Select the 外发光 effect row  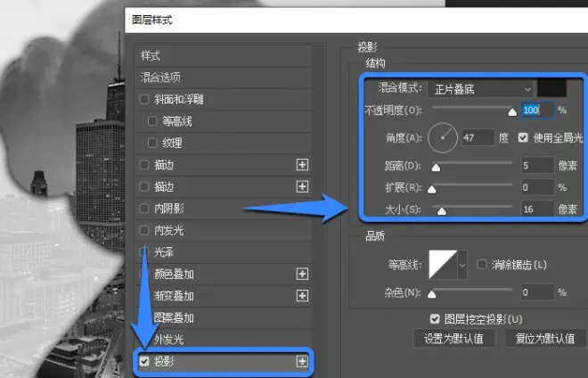tap(224, 340)
